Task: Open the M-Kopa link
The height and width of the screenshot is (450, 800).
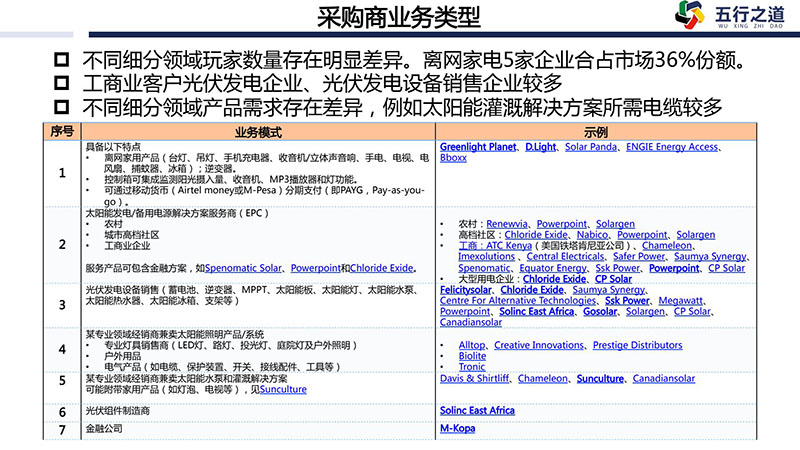Action: click(x=457, y=429)
